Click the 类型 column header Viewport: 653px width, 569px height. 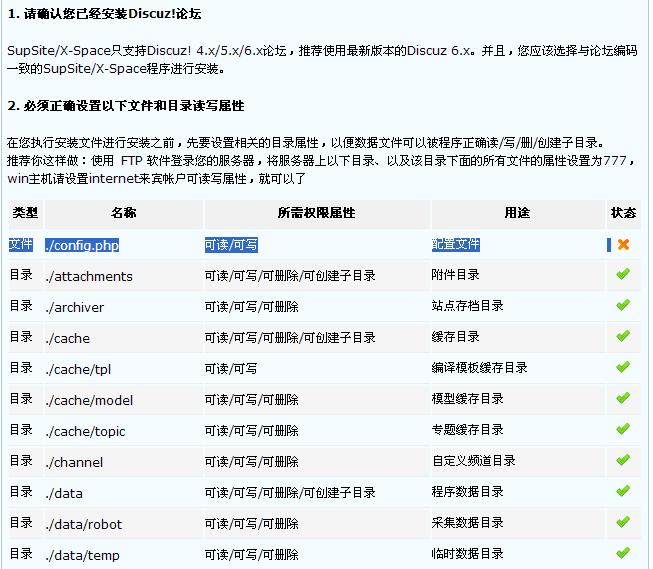click(x=25, y=213)
